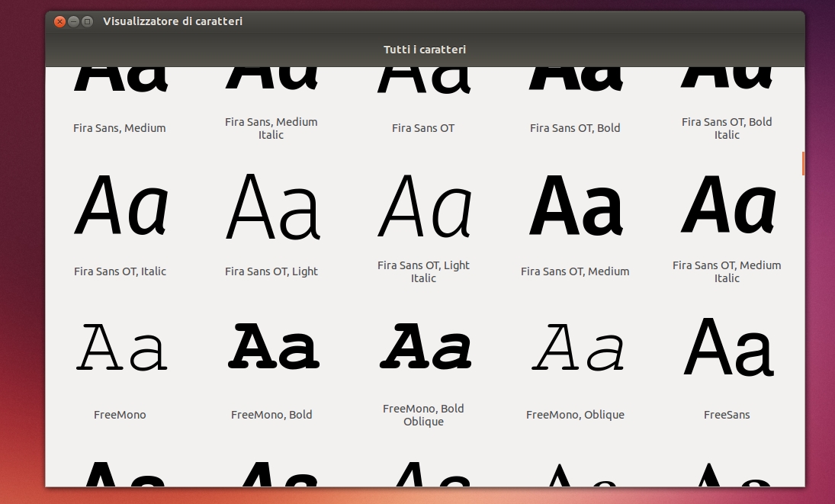Click the 'Fira Sans OT, Bold Italic' label
Image resolution: width=835 pixels, height=504 pixels.
[727, 128]
